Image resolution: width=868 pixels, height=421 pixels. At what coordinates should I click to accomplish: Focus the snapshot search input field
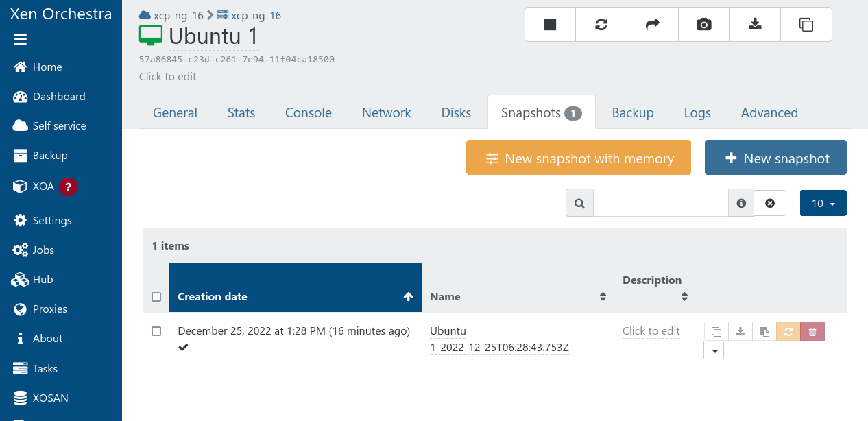pyautogui.click(x=660, y=203)
